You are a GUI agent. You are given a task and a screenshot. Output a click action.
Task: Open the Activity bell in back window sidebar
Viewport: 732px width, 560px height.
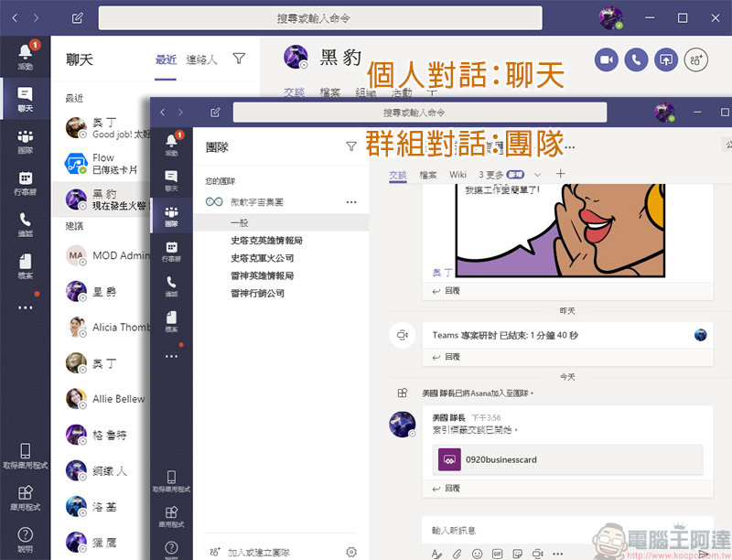[25, 55]
